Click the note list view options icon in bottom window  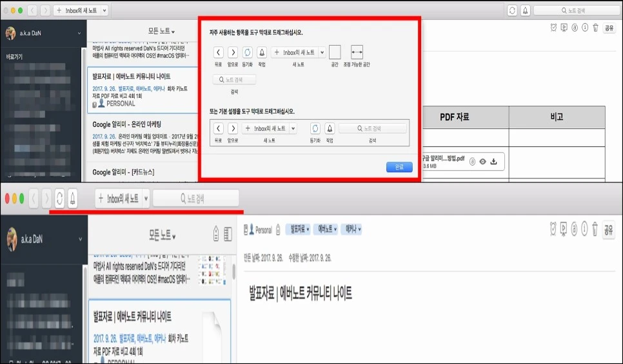[x=228, y=234]
